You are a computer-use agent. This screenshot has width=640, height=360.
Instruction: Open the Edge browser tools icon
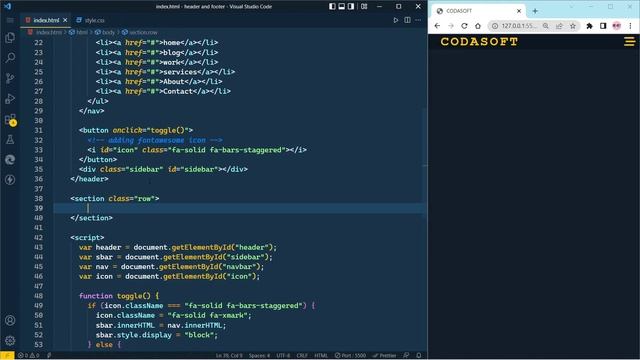[10, 160]
